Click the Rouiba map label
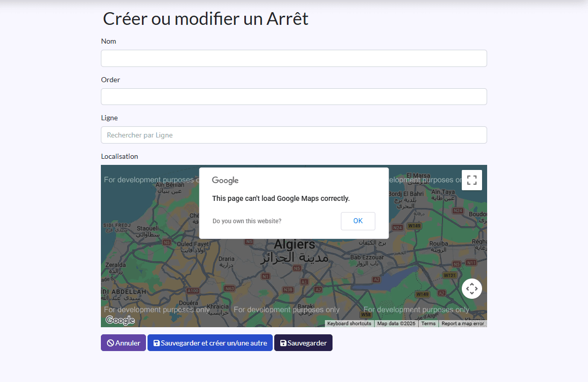The height and width of the screenshot is (382, 588). (438, 244)
